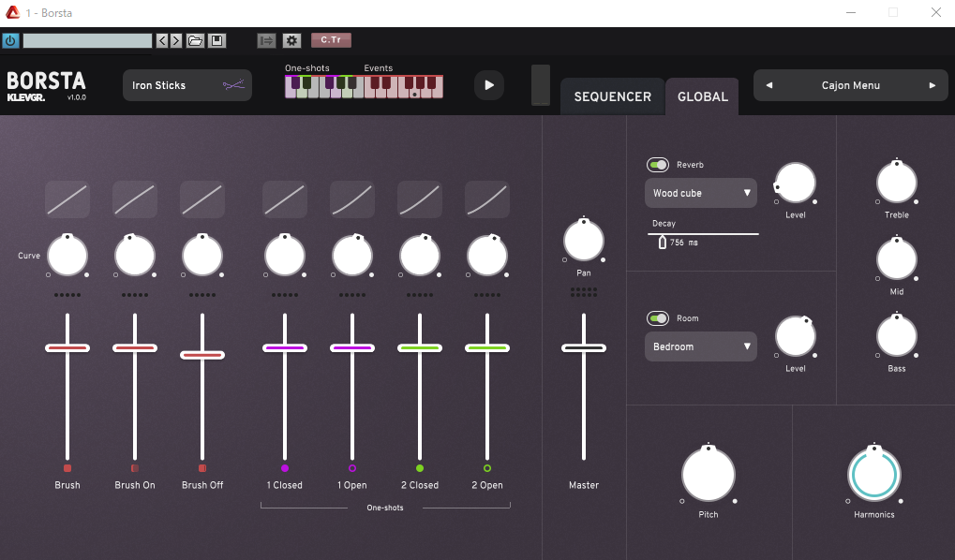Click the 2 Open green fader handle

[x=487, y=348]
